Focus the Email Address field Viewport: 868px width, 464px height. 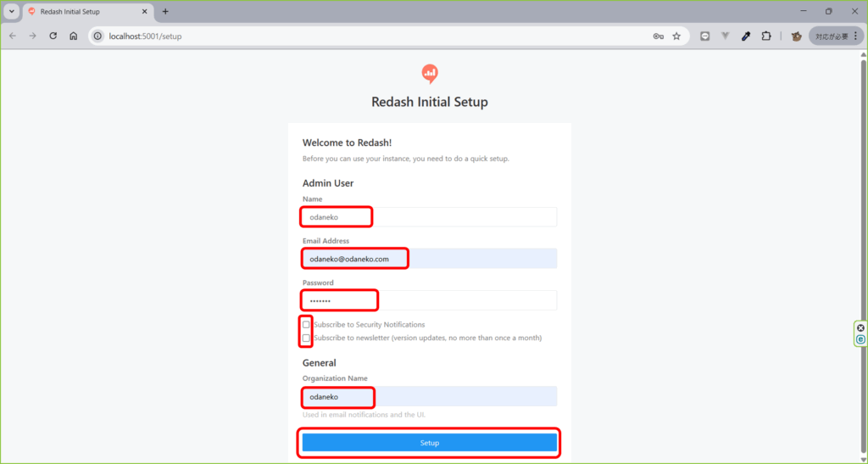tap(429, 259)
